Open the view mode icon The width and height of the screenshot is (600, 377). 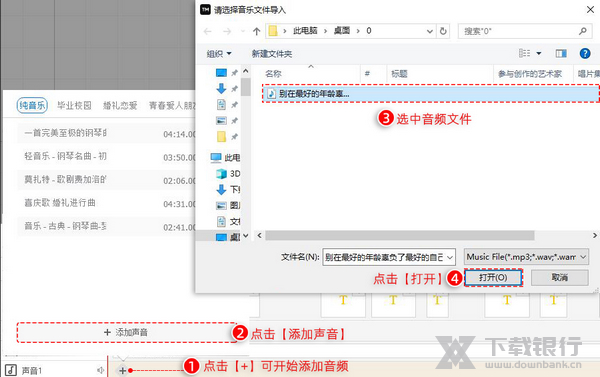point(524,53)
